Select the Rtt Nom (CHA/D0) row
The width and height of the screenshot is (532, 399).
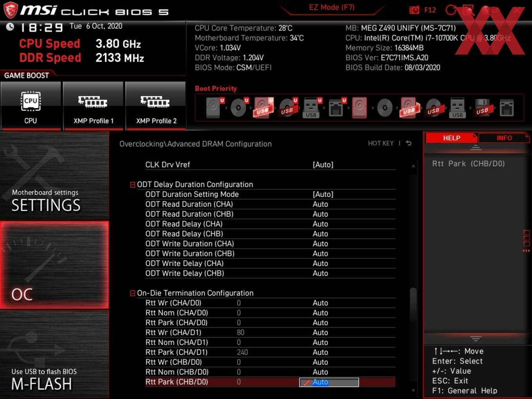point(270,313)
